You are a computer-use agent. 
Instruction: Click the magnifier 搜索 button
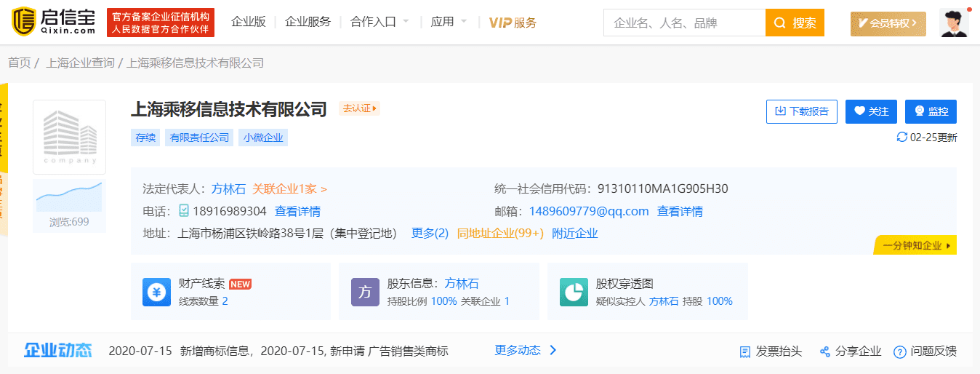795,23
